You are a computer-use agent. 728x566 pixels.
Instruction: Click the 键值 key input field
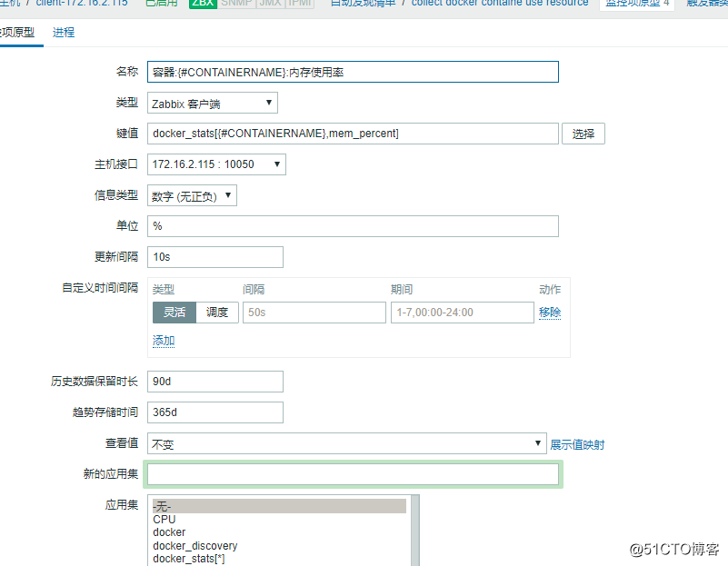click(x=353, y=134)
